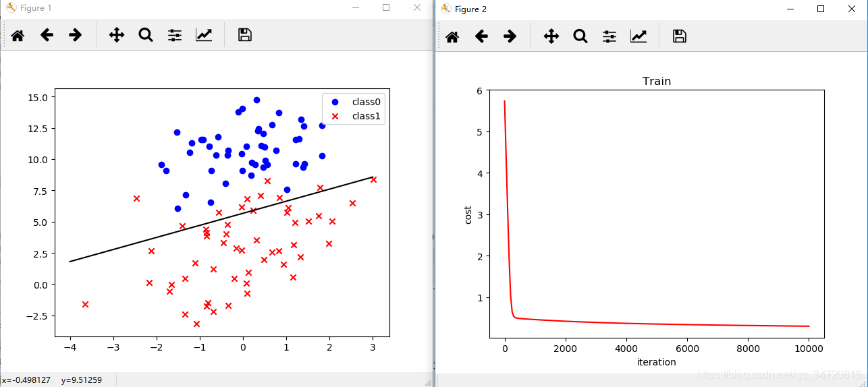Click the Figure 1 window title icon

click(x=11, y=7)
